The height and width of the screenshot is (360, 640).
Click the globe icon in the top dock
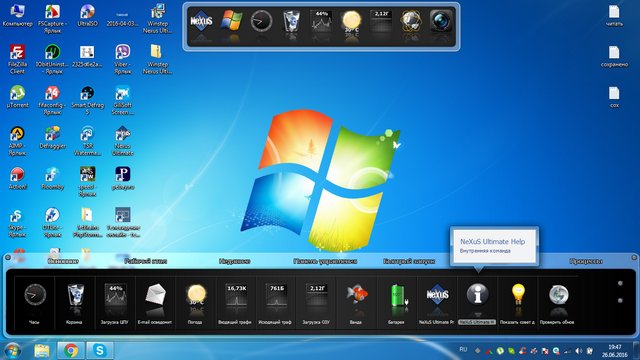(x=411, y=20)
